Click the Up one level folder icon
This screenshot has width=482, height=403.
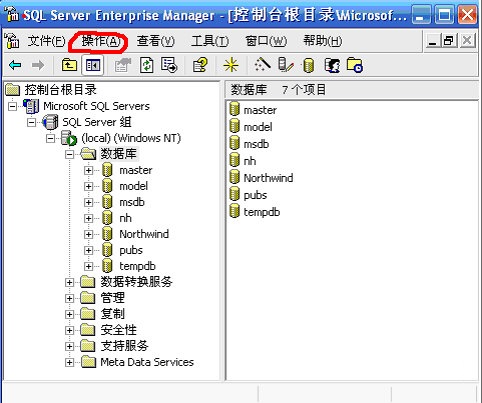pyautogui.click(x=69, y=65)
